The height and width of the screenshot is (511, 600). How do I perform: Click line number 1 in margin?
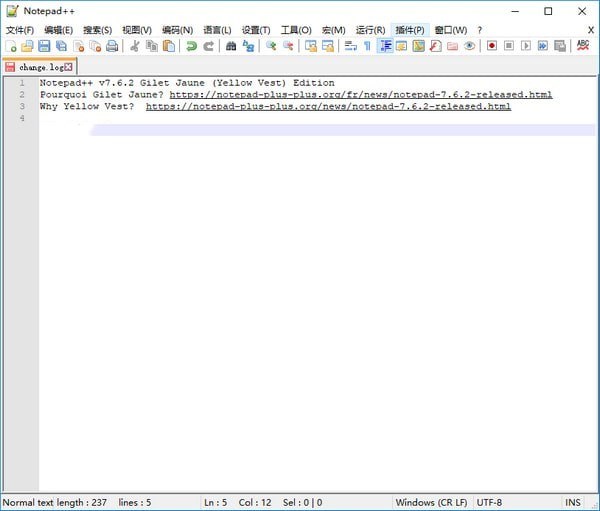point(22,83)
